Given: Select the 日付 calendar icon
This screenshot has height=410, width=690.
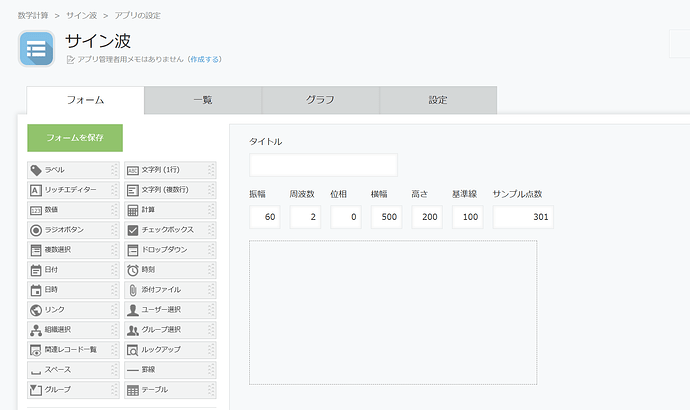Looking at the screenshot, I should pos(36,270).
